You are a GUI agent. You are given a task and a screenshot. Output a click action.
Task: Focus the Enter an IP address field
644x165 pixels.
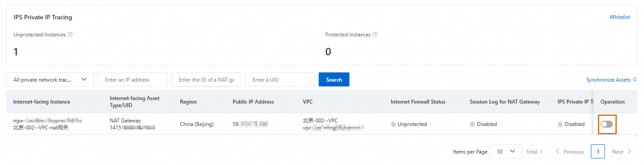coord(133,80)
